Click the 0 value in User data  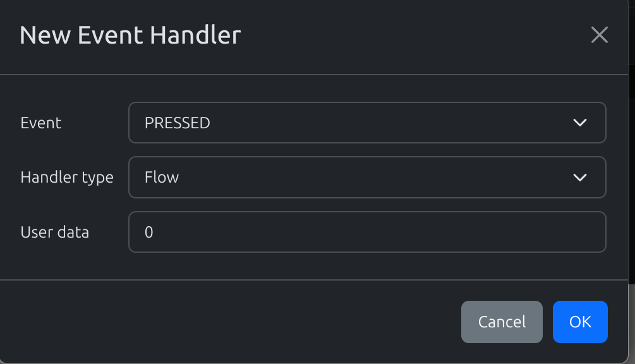(x=149, y=232)
